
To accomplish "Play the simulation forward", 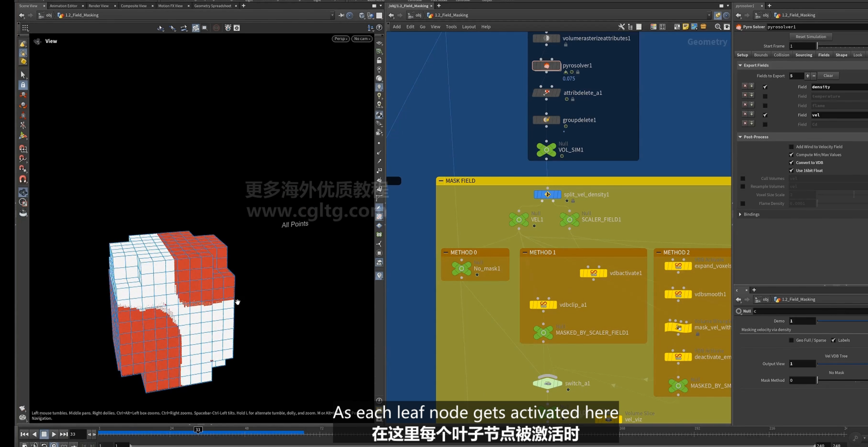I will point(54,434).
